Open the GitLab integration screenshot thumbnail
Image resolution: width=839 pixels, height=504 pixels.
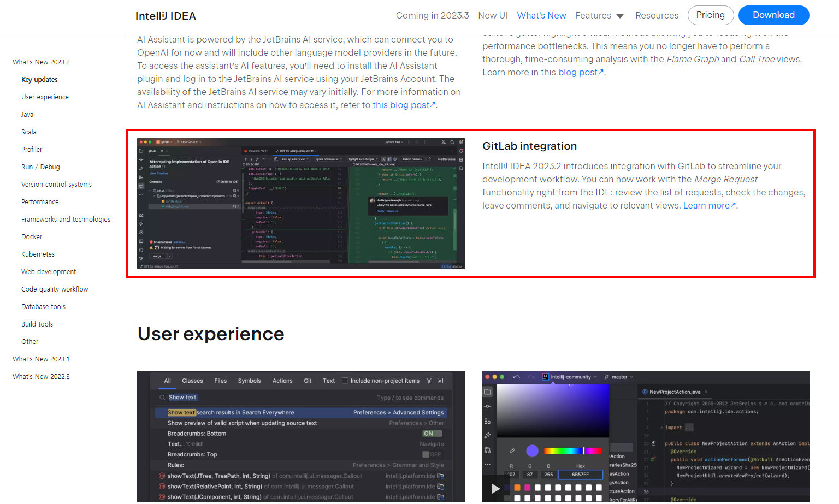[301, 204]
